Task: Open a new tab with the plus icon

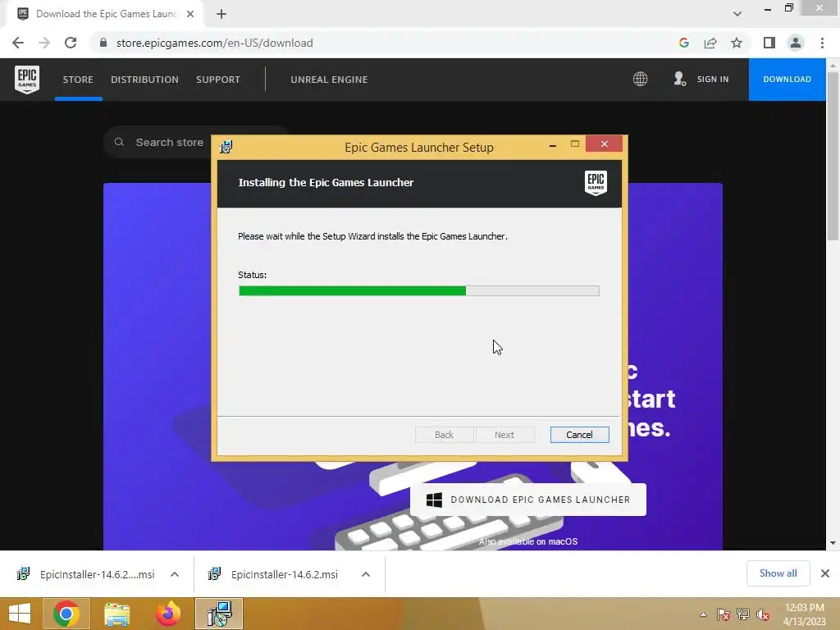Action: tap(221, 14)
